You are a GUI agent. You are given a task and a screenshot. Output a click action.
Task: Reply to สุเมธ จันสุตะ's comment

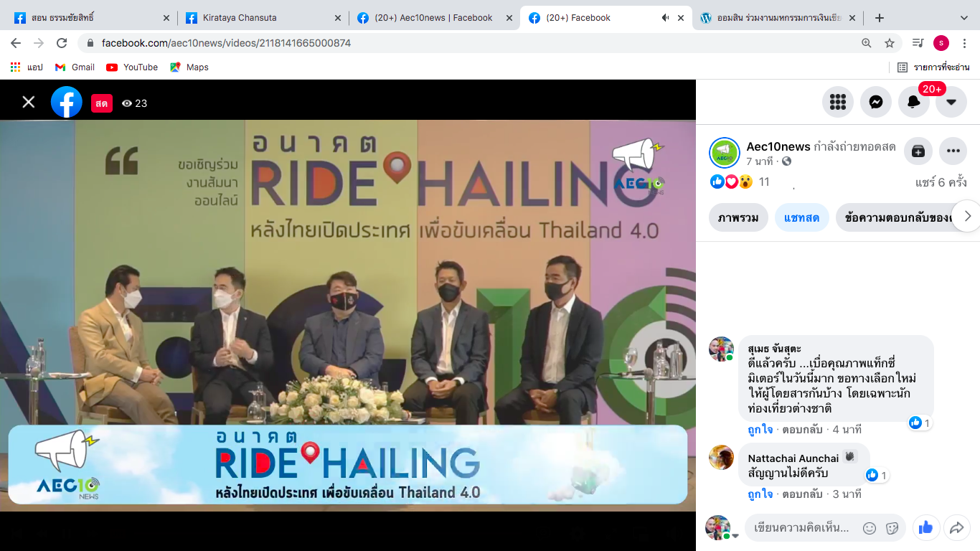tap(803, 430)
